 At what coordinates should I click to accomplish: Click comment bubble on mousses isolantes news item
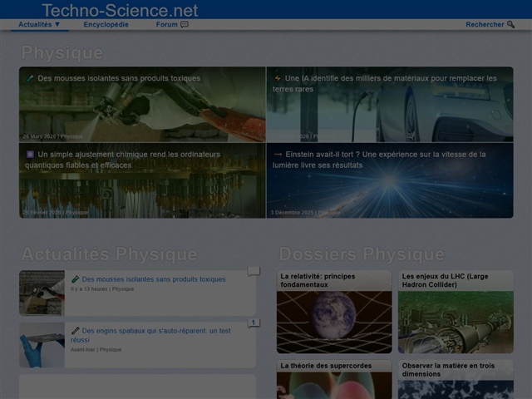[x=254, y=271]
